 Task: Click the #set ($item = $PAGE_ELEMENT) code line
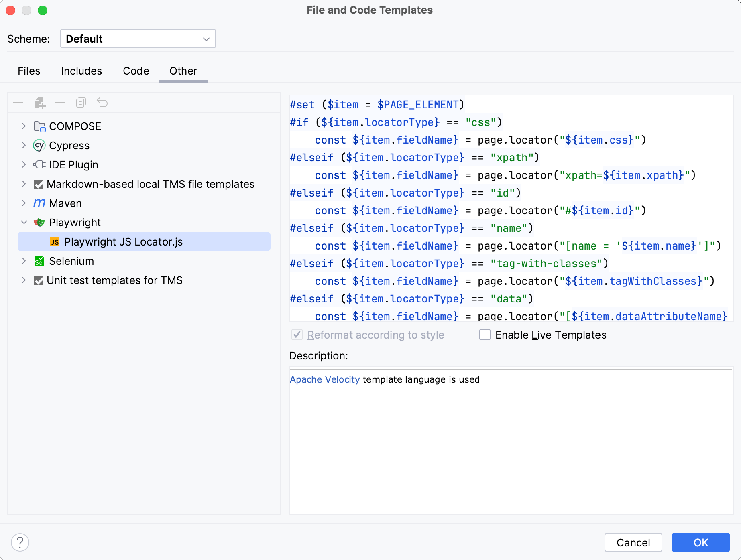pos(377,105)
